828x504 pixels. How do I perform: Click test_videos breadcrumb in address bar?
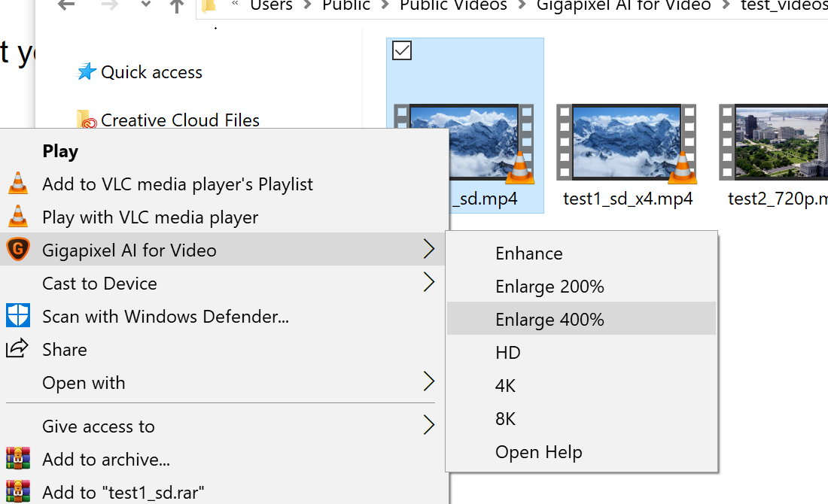tap(784, 5)
